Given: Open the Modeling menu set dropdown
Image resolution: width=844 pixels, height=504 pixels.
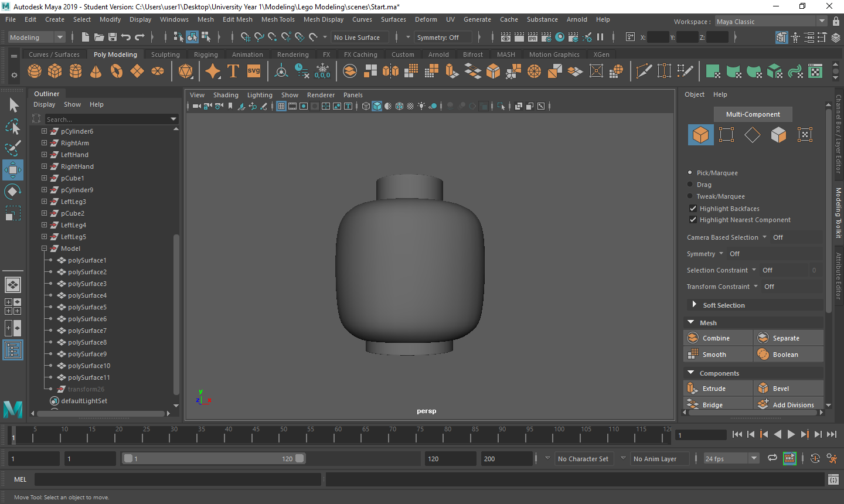Looking at the screenshot, I should 59,38.
